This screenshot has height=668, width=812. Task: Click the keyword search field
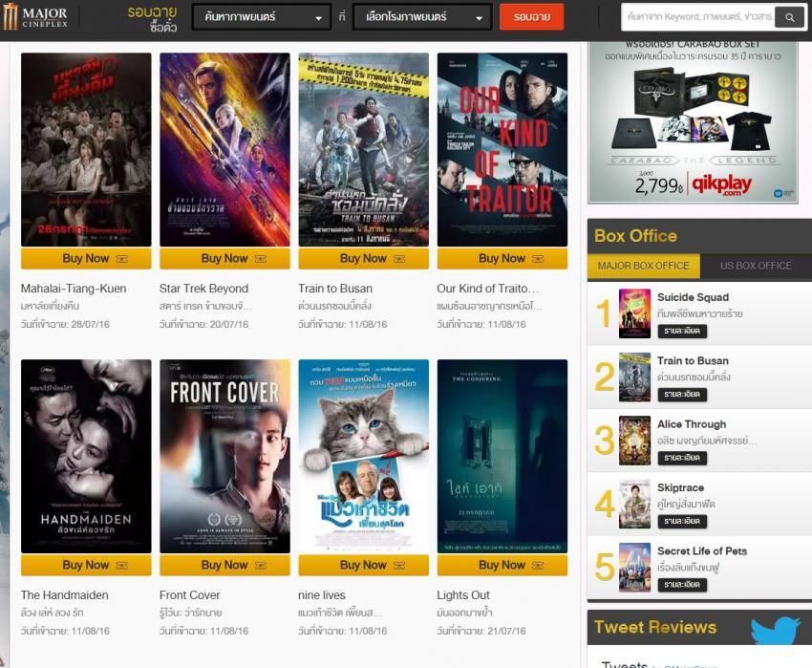coord(698,17)
